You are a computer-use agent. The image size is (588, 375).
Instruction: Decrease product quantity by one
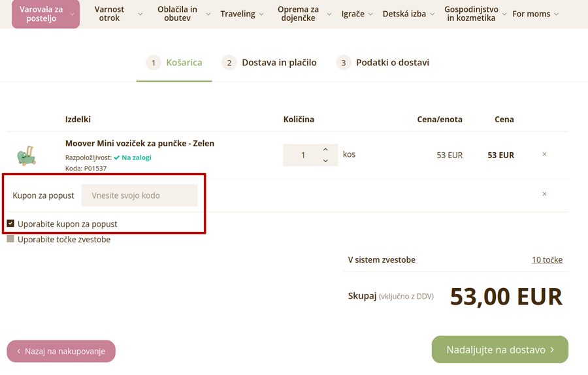click(325, 161)
